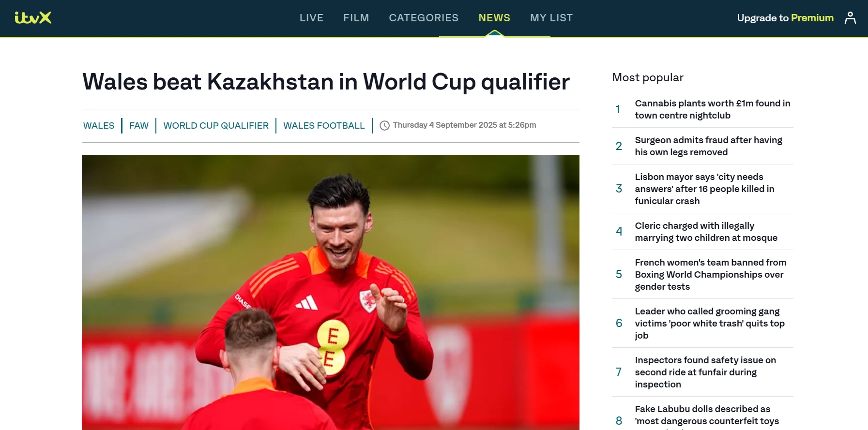Open Inspectors found safety issue funfair story

point(705,372)
